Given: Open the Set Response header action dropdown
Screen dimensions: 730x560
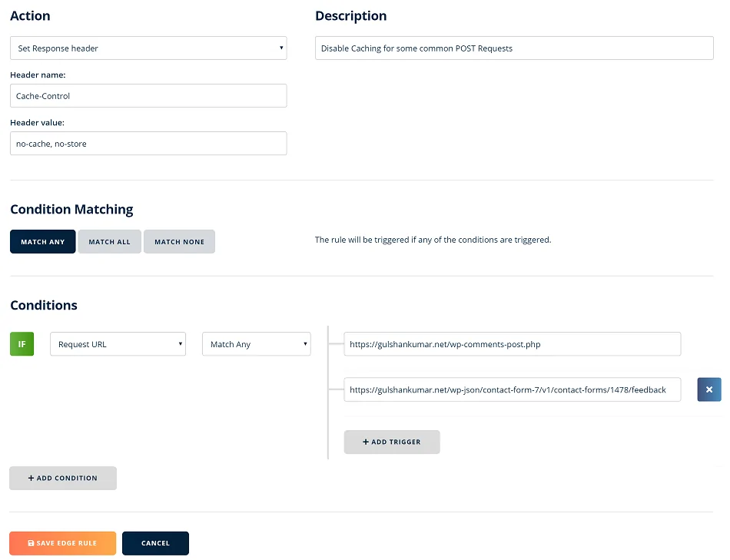Looking at the screenshot, I should [148, 48].
